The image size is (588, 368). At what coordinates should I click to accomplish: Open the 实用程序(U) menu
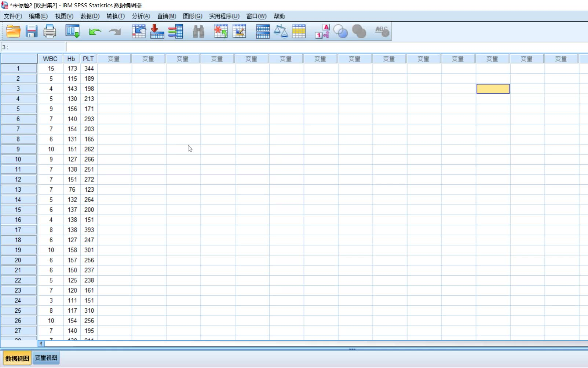coord(224,16)
